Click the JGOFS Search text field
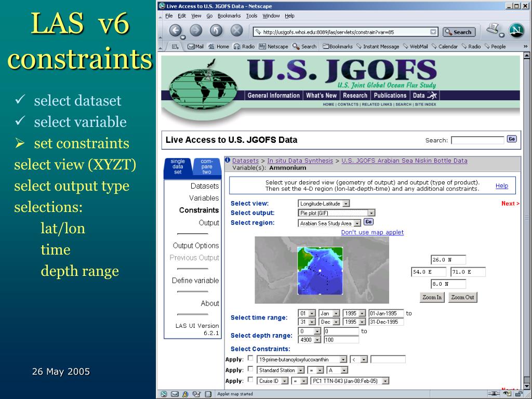The height and width of the screenshot is (399, 532). (477, 140)
